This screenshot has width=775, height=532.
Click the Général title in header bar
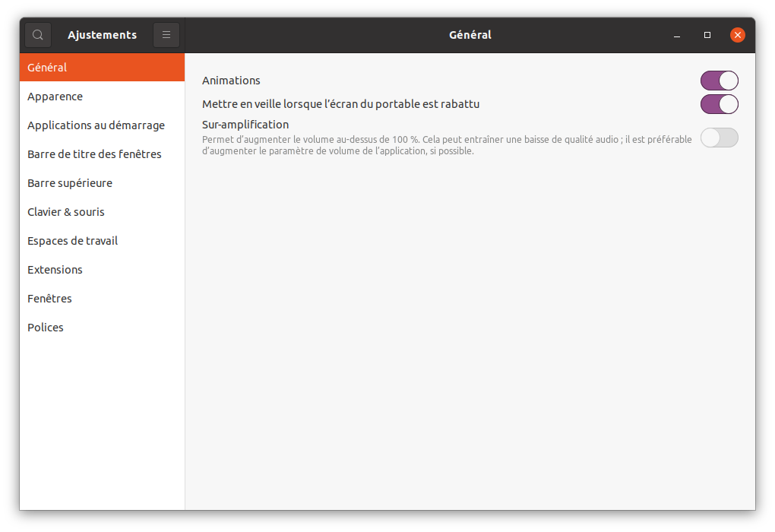470,35
